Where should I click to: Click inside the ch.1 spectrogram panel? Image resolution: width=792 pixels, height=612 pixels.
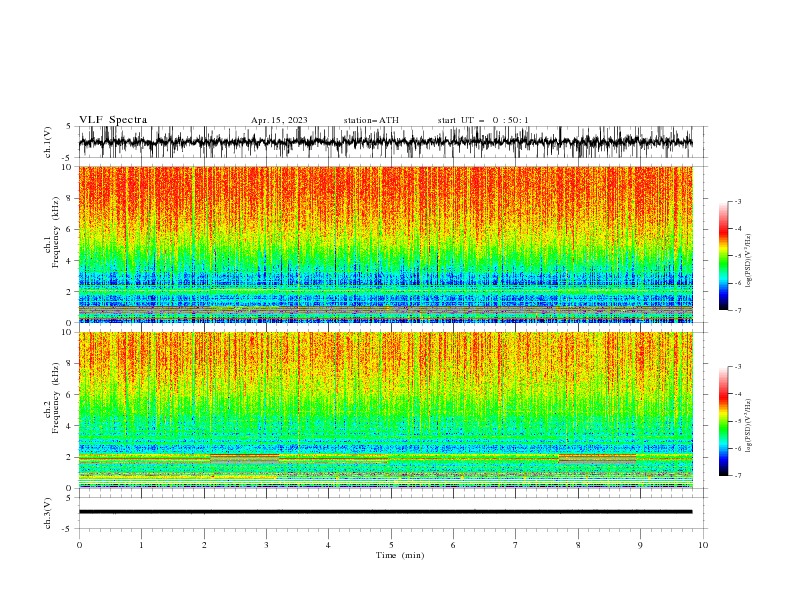point(385,244)
